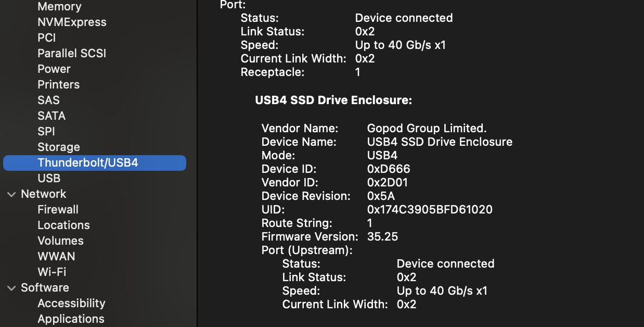Screen dimensions: 644x327
Task: Select the highlighted Thunderbolt/USB4 item
Action: 88,163
